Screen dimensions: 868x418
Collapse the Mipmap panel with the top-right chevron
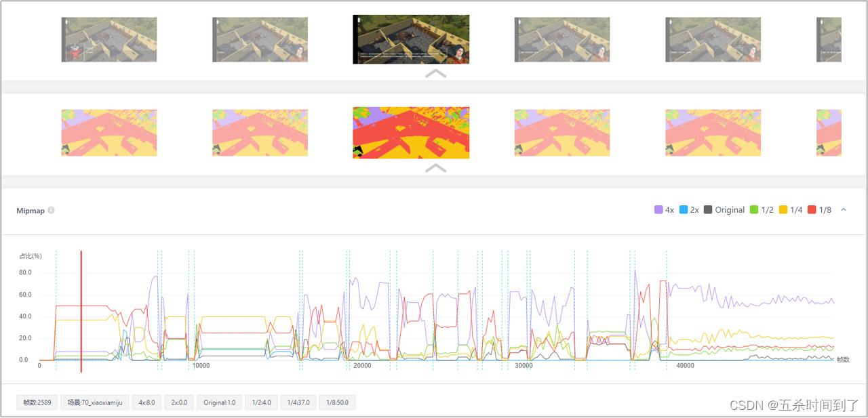pos(844,210)
